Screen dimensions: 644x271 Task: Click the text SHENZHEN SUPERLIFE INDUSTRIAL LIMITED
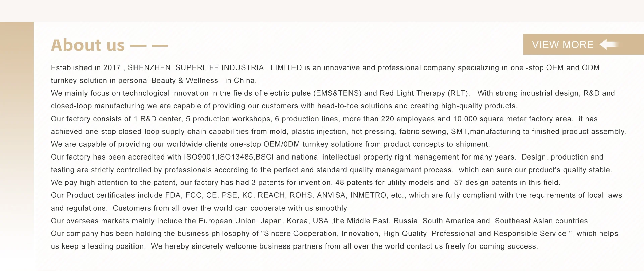(215, 68)
